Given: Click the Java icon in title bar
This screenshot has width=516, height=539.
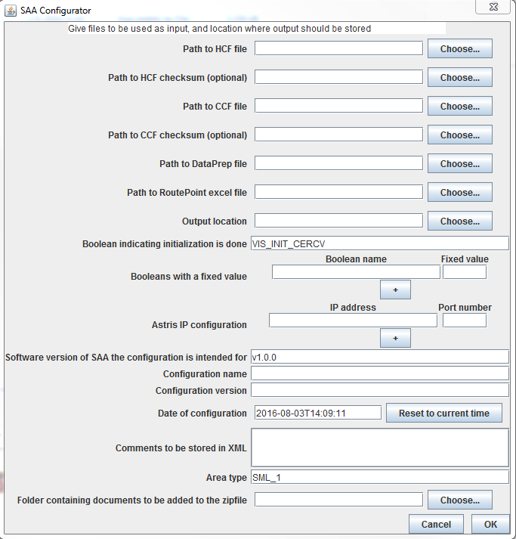Looking at the screenshot, I should coord(10,11).
